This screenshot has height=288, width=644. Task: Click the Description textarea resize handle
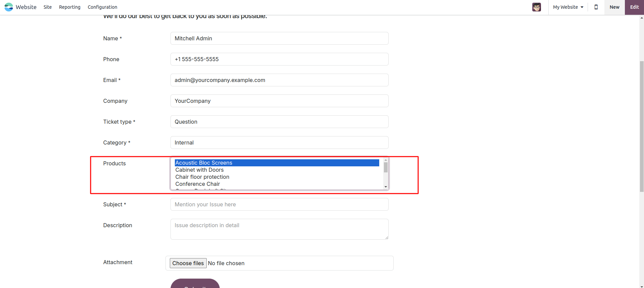coord(387,238)
